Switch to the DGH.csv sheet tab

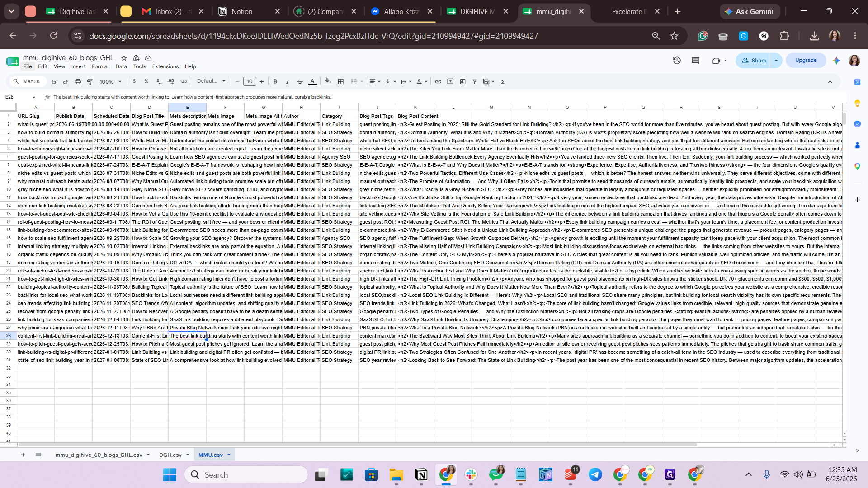pos(170,455)
